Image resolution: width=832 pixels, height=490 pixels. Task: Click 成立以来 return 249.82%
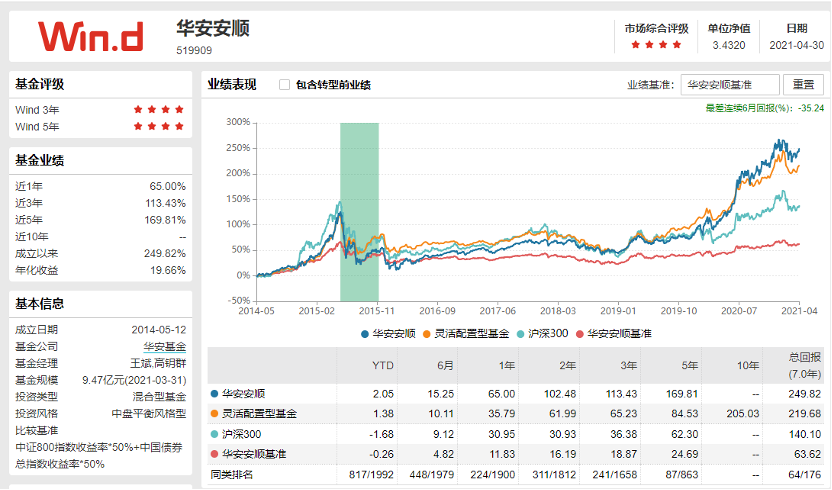point(165,254)
